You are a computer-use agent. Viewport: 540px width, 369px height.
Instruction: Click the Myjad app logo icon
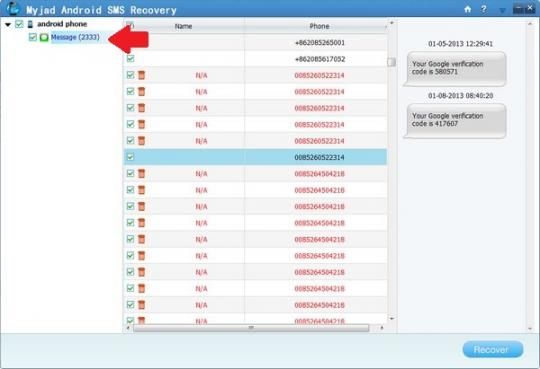[x=13, y=9]
